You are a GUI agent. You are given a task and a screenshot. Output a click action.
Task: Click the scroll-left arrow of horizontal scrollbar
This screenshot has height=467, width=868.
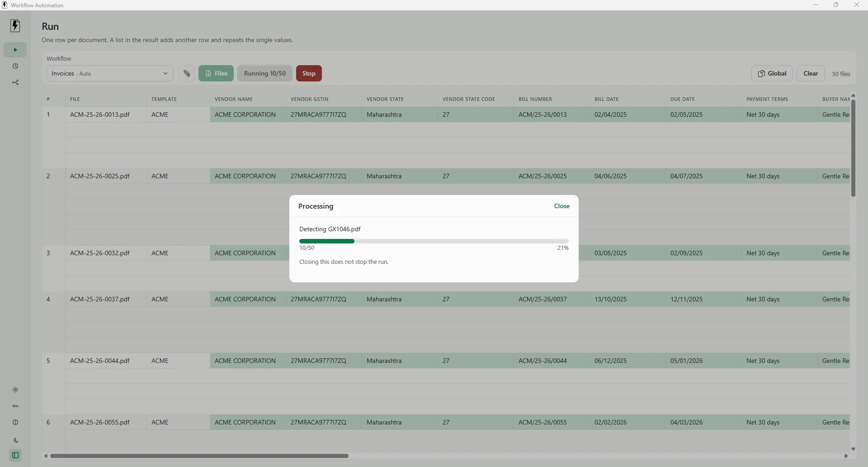point(46,456)
